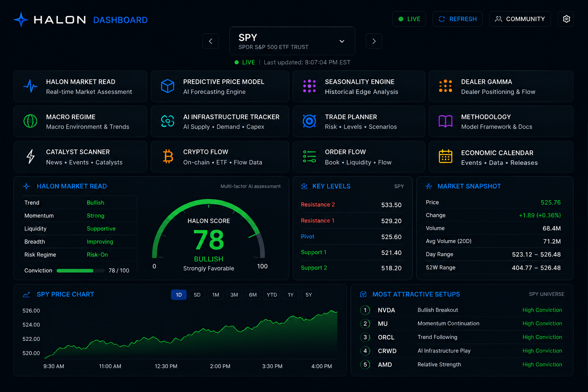The height and width of the screenshot is (392, 588).
Task: Go to the previous ticker with left chevron
Action: pos(211,41)
